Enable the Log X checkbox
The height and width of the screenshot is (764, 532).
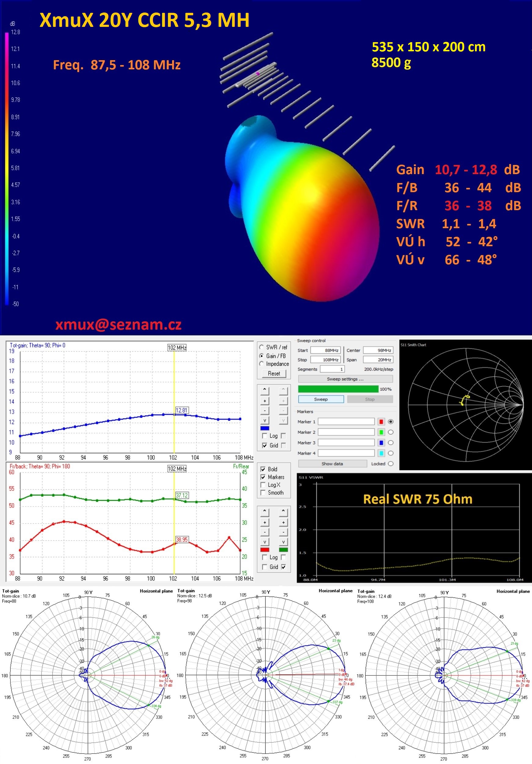coord(263,485)
